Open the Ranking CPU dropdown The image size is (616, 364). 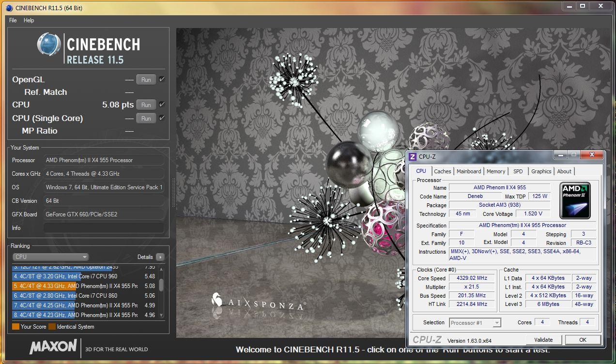pyautogui.click(x=51, y=257)
